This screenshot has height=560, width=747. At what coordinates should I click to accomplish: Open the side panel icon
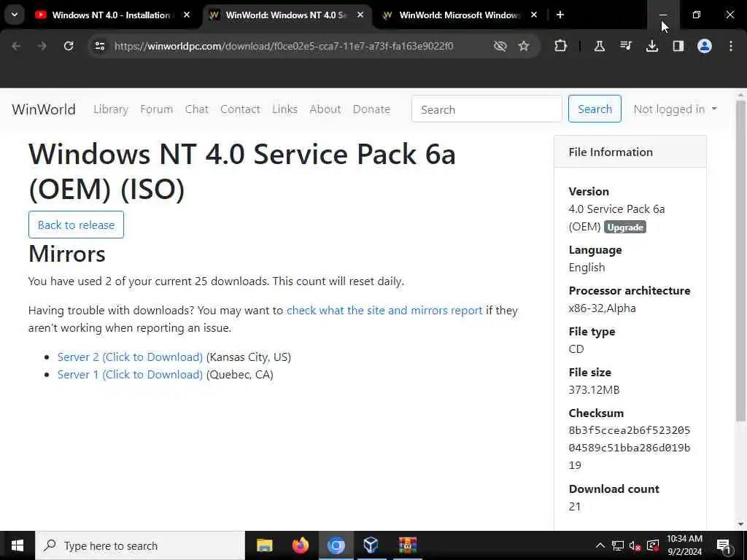click(x=678, y=46)
